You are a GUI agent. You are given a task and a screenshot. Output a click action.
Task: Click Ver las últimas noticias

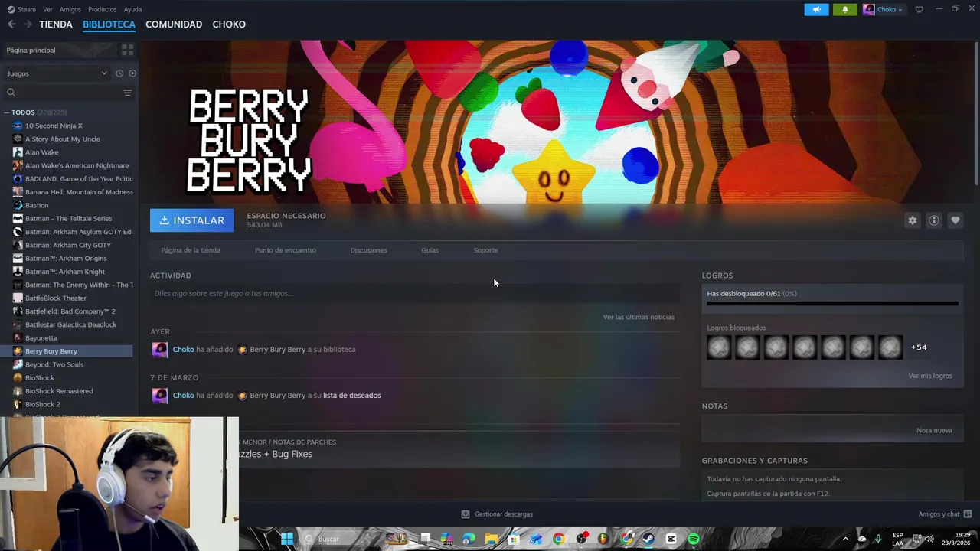pyautogui.click(x=639, y=317)
